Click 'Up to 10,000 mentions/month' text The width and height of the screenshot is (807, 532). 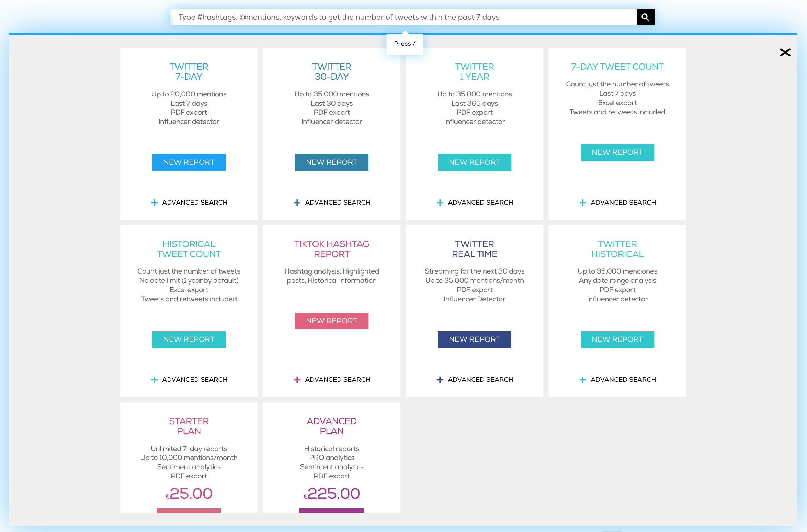[189, 458]
